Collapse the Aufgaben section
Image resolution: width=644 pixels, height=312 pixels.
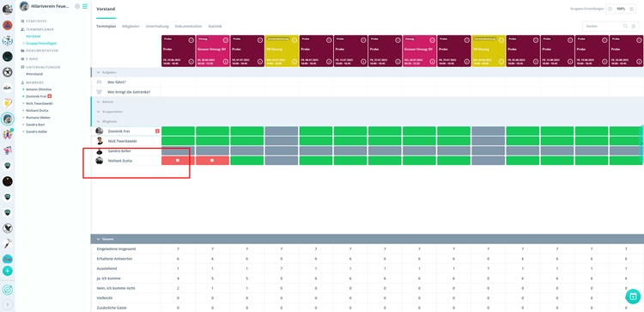pos(99,72)
